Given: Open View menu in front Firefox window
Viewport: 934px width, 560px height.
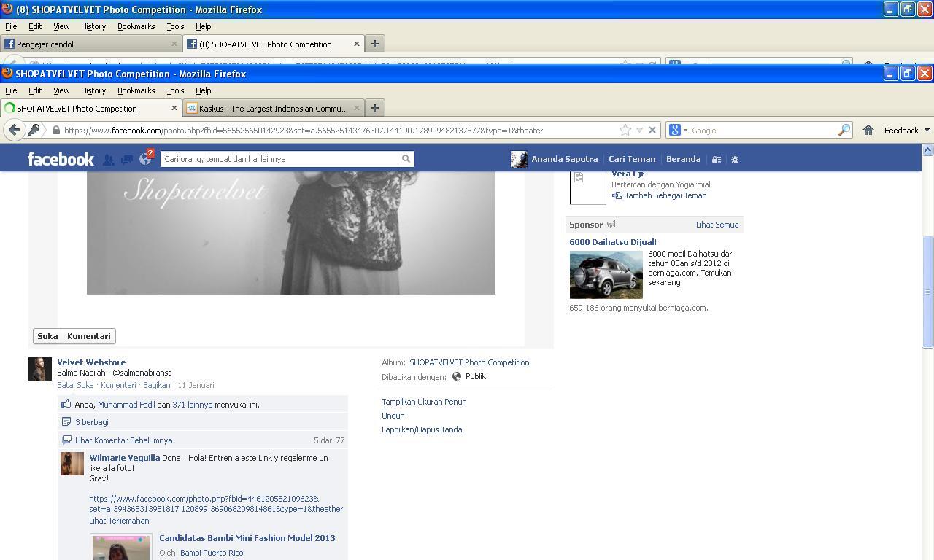Looking at the screenshot, I should [61, 90].
